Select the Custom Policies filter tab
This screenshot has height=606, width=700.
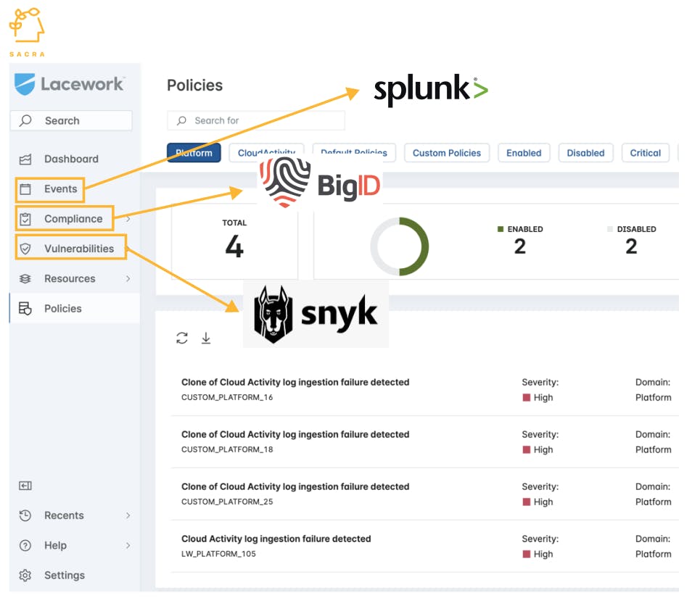[447, 153]
